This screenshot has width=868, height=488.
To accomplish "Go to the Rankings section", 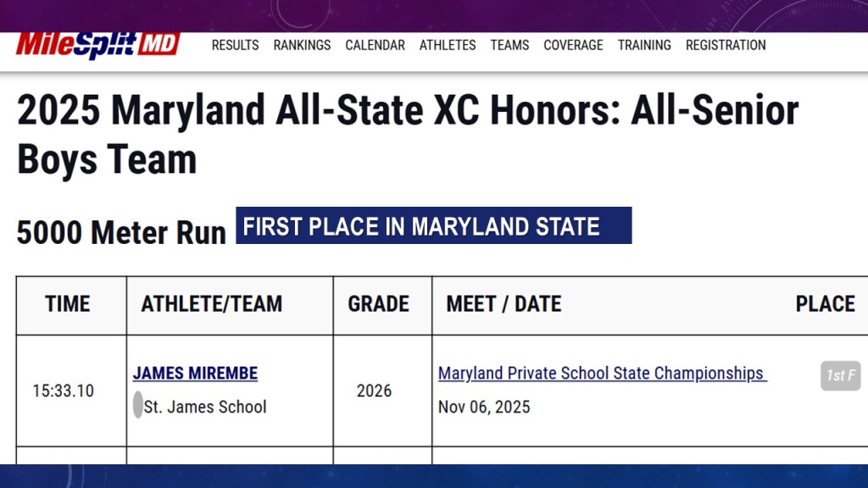I will 302,45.
